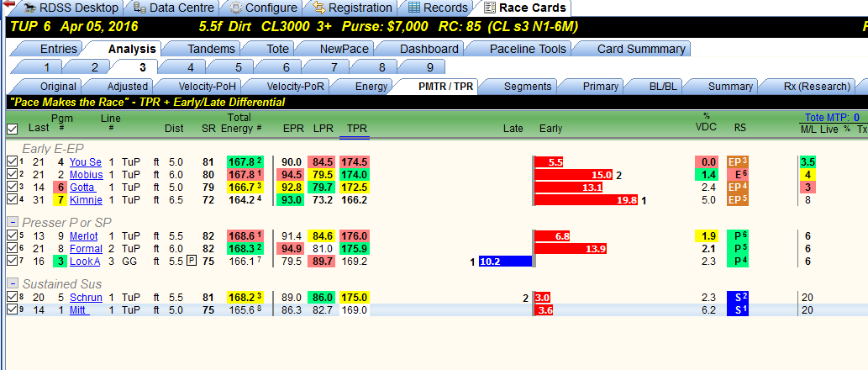The image size is (868, 370).
Task: Open the Kimnje horse link
Action: click(x=86, y=200)
